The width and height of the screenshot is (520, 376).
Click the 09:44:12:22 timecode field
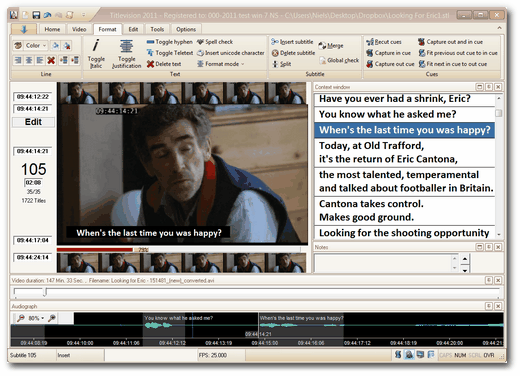(x=33, y=97)
